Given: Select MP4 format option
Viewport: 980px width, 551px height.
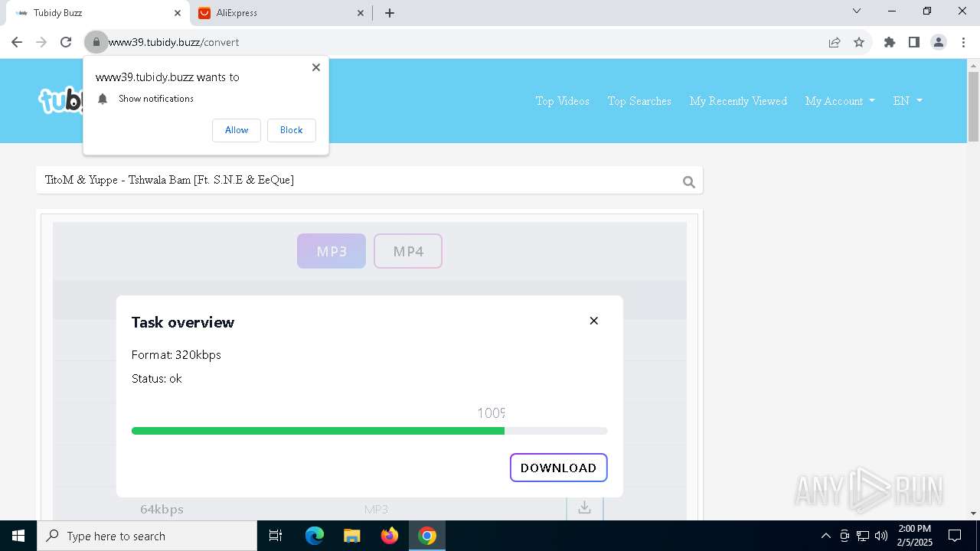Looking at the screenshot, I should point(408,251).
